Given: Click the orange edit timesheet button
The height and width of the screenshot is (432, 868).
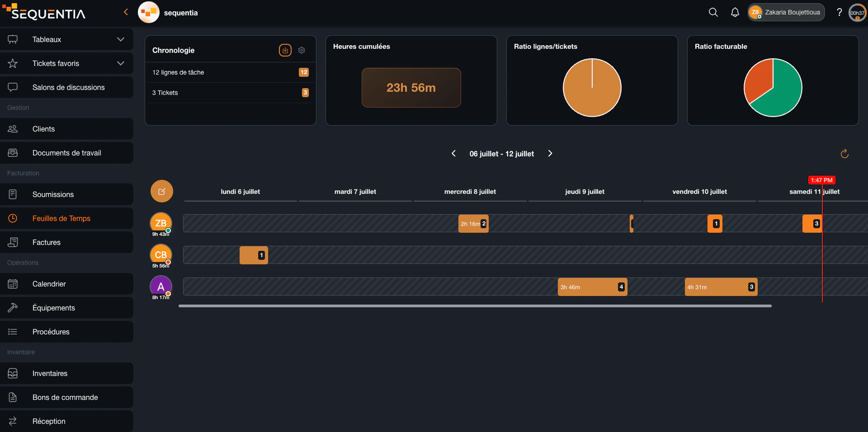Looking at the screenshot, I should [162, 192].
